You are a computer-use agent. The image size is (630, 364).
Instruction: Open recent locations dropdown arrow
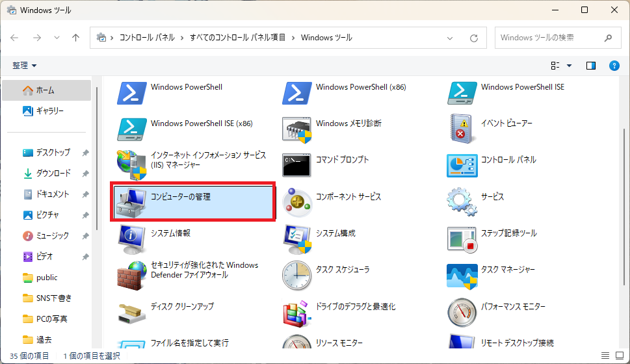[57, 38]
